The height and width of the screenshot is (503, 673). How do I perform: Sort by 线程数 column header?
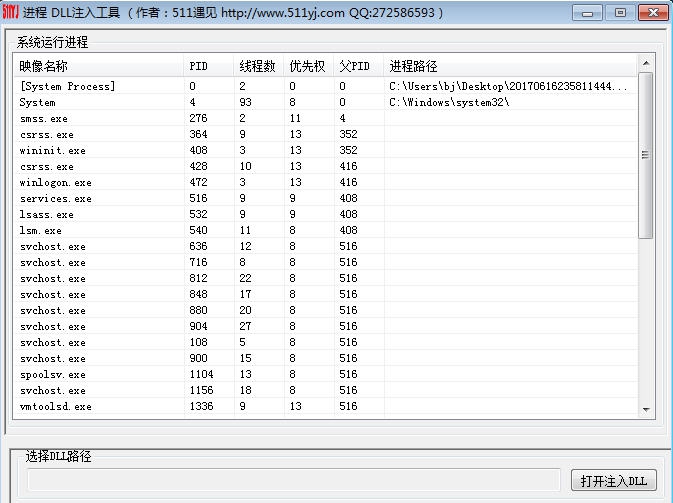click(x=258, y=66)
